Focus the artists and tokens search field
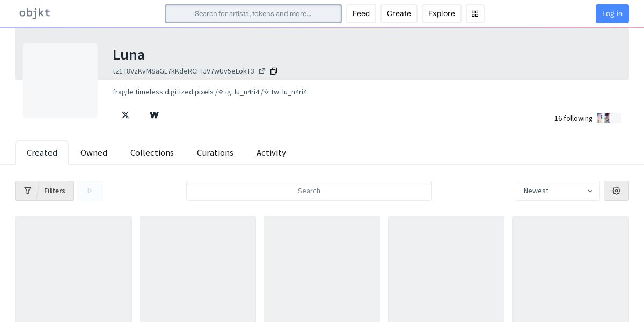 [x=253, y=14]
